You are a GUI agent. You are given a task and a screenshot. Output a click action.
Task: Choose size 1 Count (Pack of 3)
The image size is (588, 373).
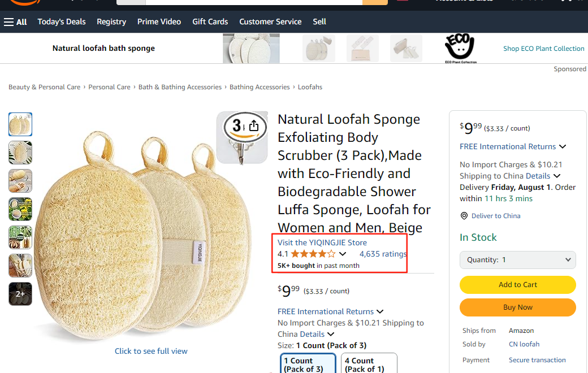[x=308, y=363]
